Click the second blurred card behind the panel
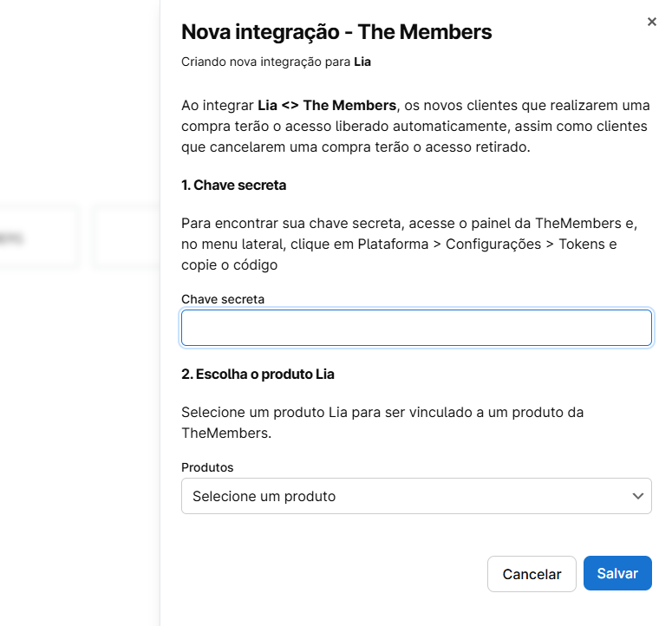The width and height of the screenshot is (672, 626). click(126, 236)
